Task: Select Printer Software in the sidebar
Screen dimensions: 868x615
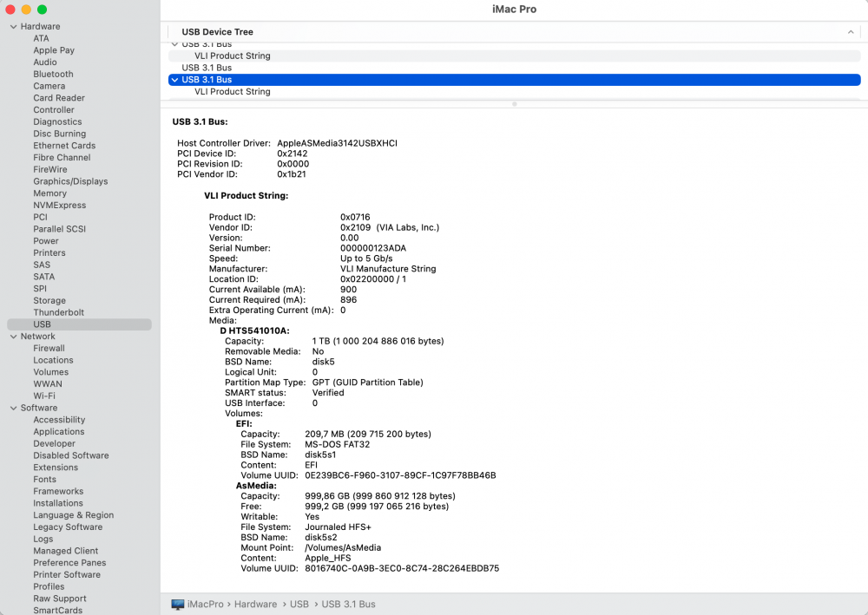Action: tap(67, 574)
